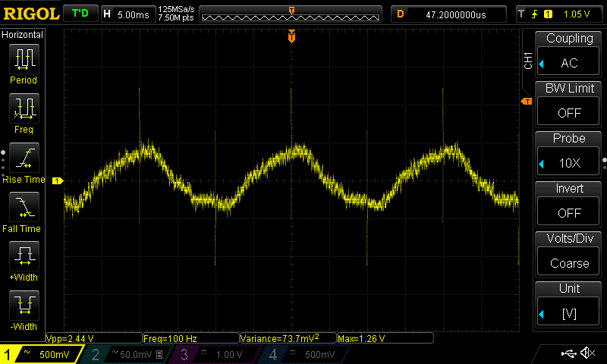Click the orange trigger level marker

(x=525, y=101)
